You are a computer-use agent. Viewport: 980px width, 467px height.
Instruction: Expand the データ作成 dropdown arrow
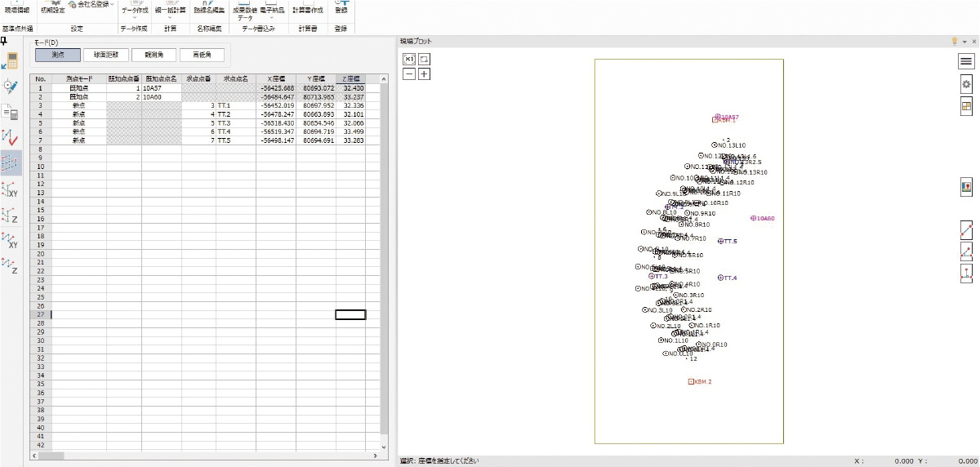click(x=134, y=17)
